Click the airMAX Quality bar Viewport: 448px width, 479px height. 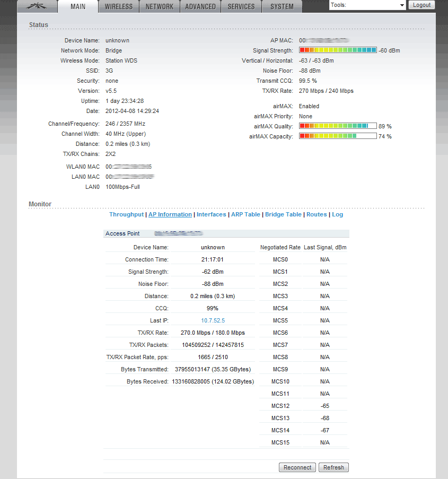pyautogui.click(x=338, y=126)
